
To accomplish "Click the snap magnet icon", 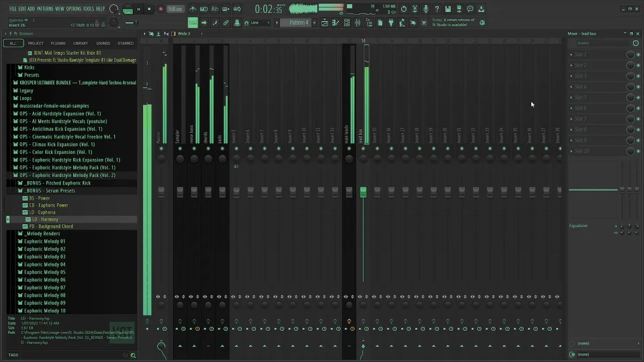I will [x=247, y=23].
